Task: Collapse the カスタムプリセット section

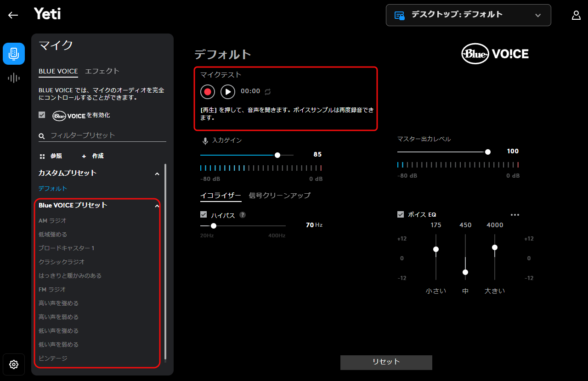Action: [157, 174]
